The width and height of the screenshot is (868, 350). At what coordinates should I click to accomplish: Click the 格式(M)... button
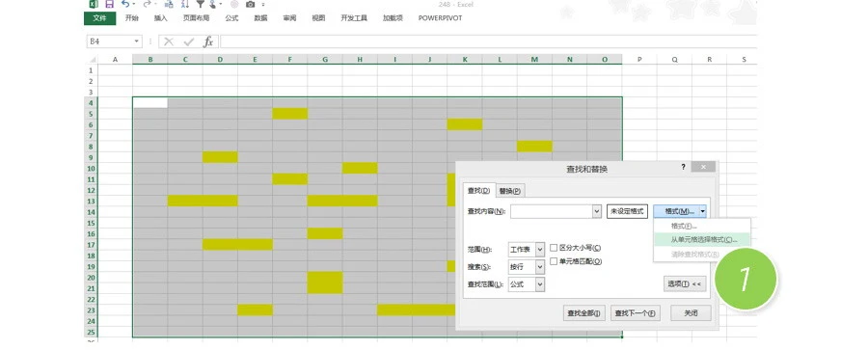point(676,211)
